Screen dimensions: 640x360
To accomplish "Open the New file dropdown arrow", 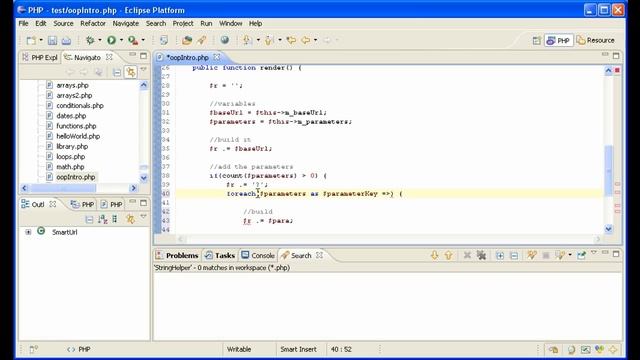I will pyautogui.click(x=41, y=40).
